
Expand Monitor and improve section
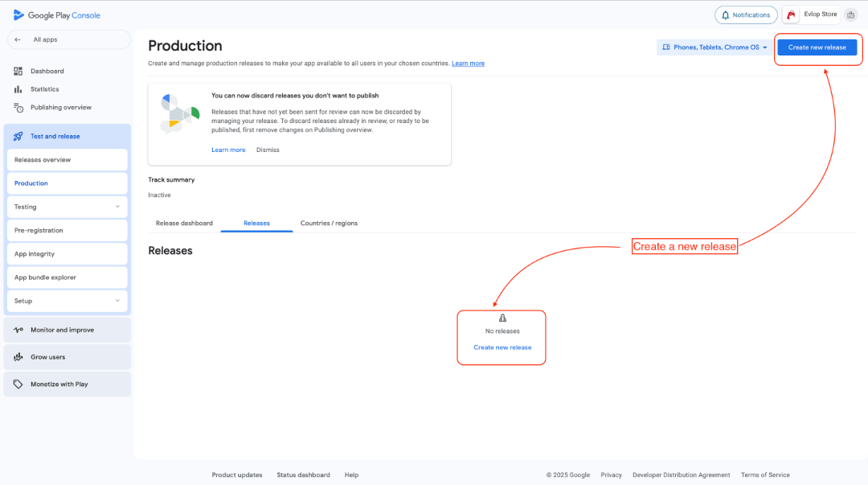tap(67, 330)
